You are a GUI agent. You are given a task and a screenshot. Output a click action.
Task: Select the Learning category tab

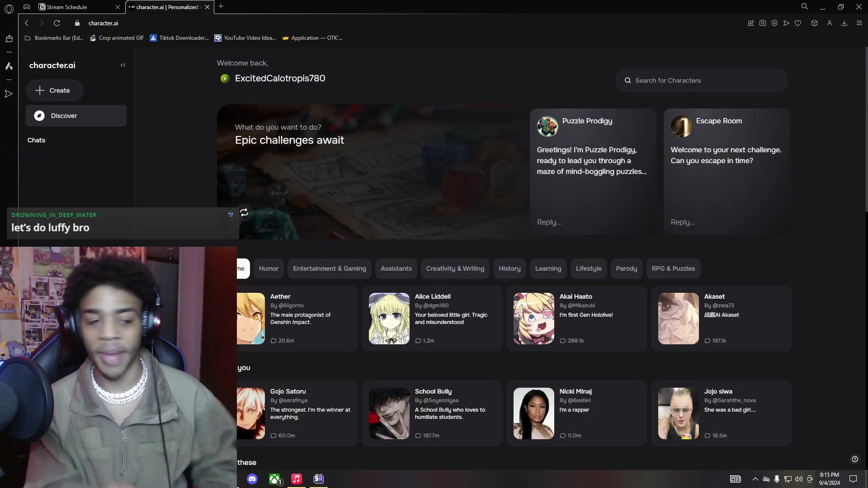pos(548,268)
